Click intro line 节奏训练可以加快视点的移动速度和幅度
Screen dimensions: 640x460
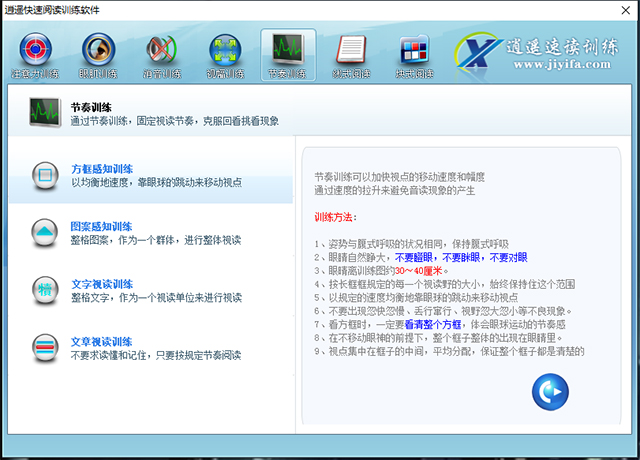pyautogui.click(x=400, y=177)
